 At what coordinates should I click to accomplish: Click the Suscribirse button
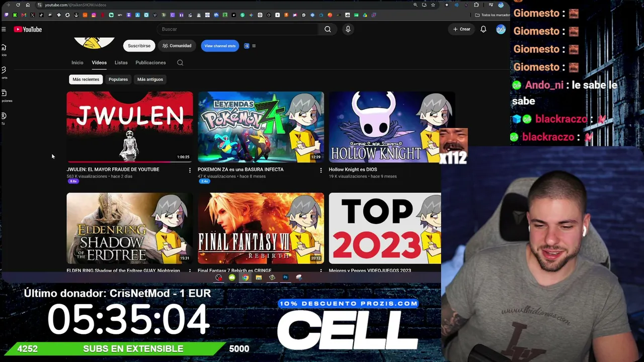pos(139,46)
